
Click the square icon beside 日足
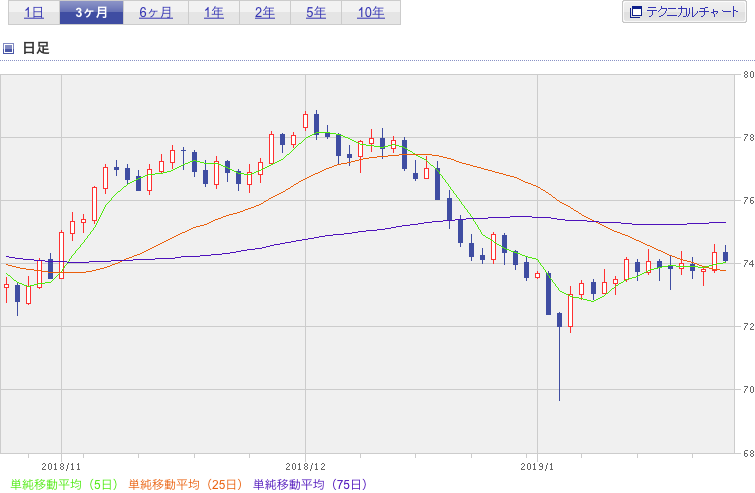[x=8, y=48]
